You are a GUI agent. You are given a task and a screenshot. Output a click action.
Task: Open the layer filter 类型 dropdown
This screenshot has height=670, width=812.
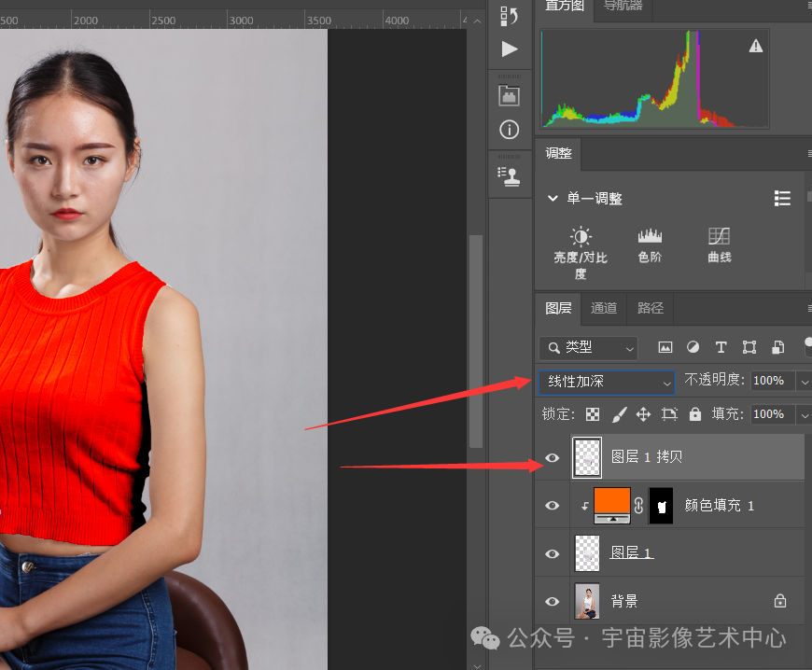[x=588, y=348]
